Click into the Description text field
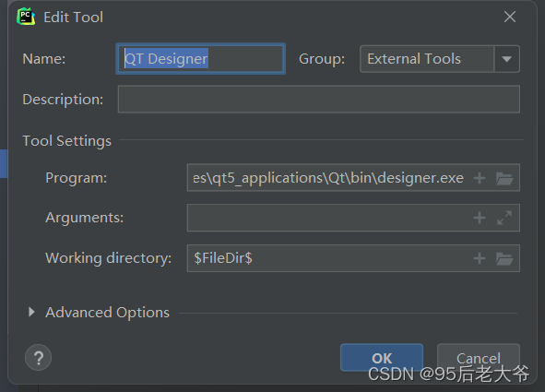545x392 pixels. click(x=319, y=100)
